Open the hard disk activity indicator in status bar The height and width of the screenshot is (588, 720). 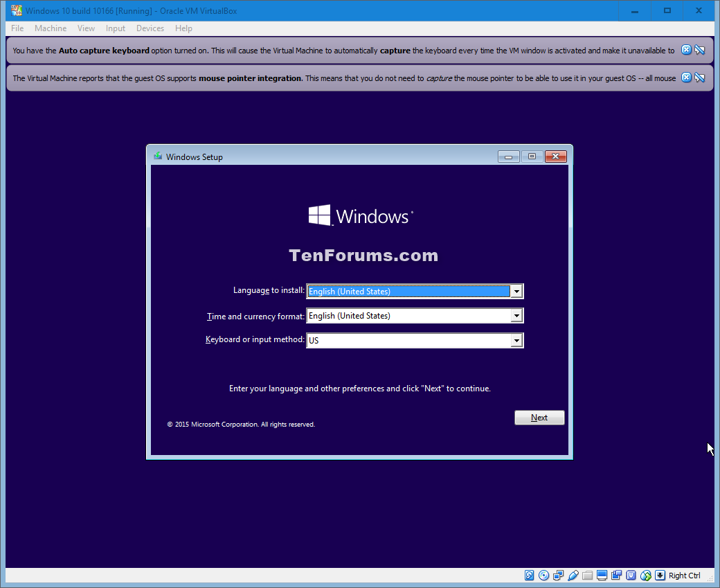point(530,575)
